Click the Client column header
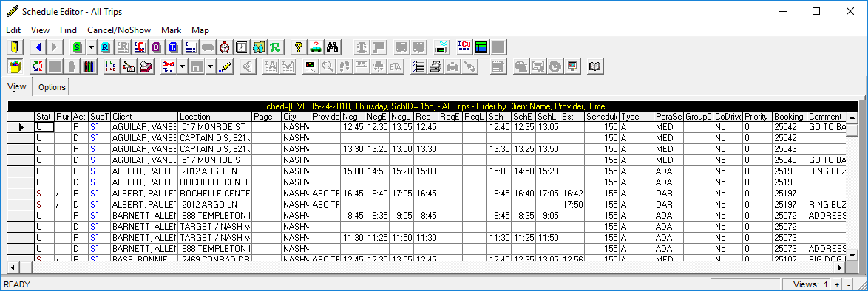Screen dimensions: 868x291 (144, 117)
